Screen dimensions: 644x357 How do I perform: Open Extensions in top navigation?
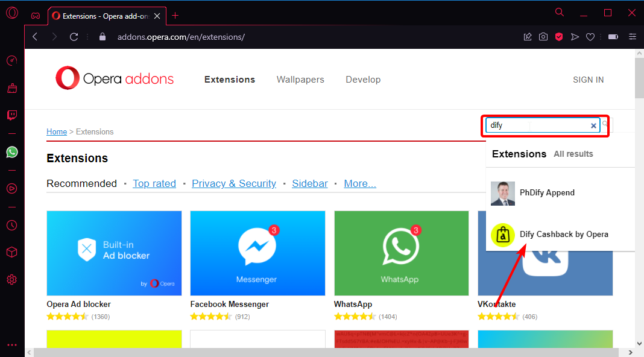[x=230, y=80]
